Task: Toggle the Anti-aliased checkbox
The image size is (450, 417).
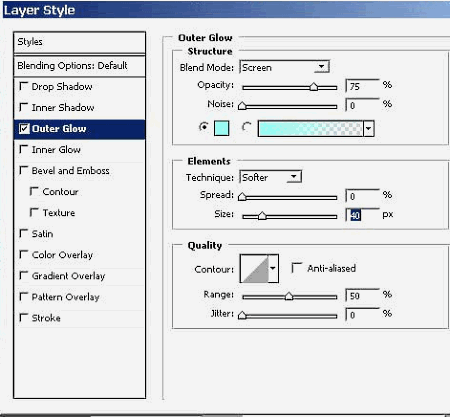Action: [x=296, y=268]
